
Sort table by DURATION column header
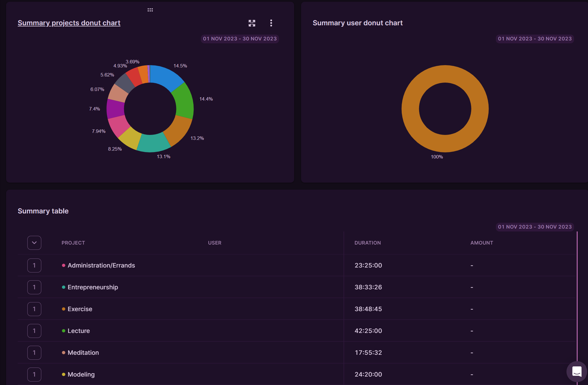367,243
